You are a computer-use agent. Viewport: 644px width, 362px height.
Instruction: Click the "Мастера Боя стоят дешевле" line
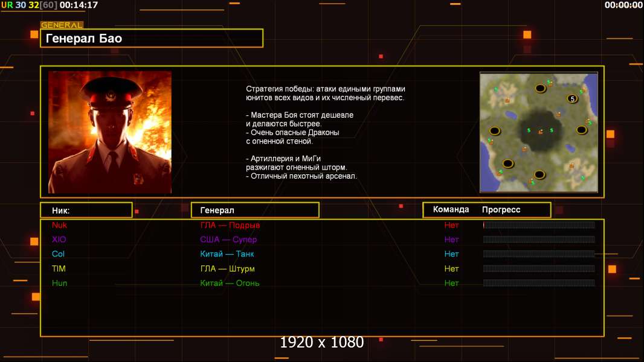[x=300, y=115]
